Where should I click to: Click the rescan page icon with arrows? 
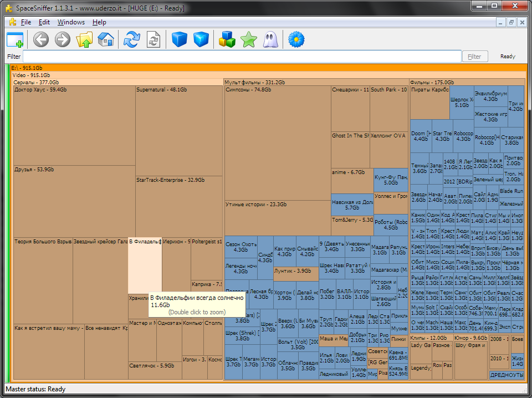pyautogui.click(x=153, y=39)
